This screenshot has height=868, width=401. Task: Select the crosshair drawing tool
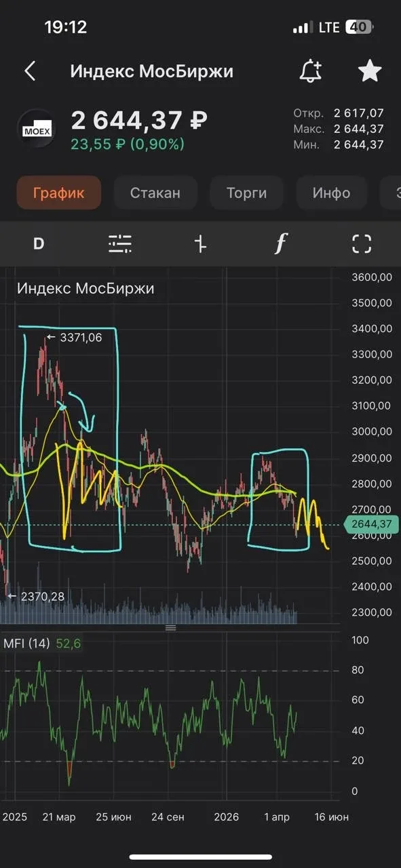click(x=200, y=243)
